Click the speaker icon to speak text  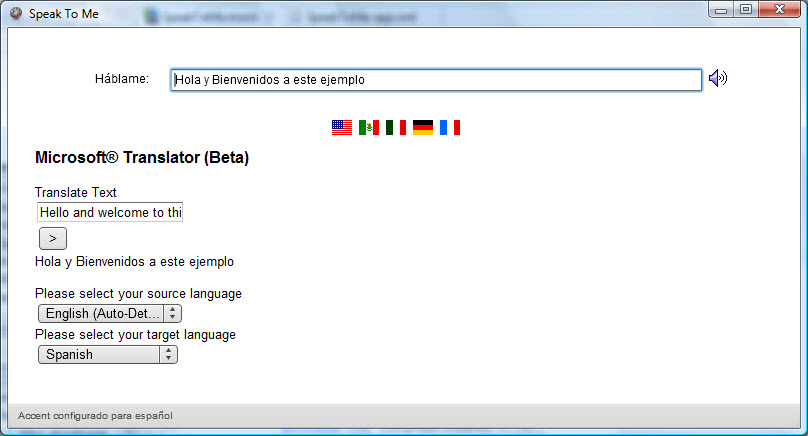pos(717,78)
